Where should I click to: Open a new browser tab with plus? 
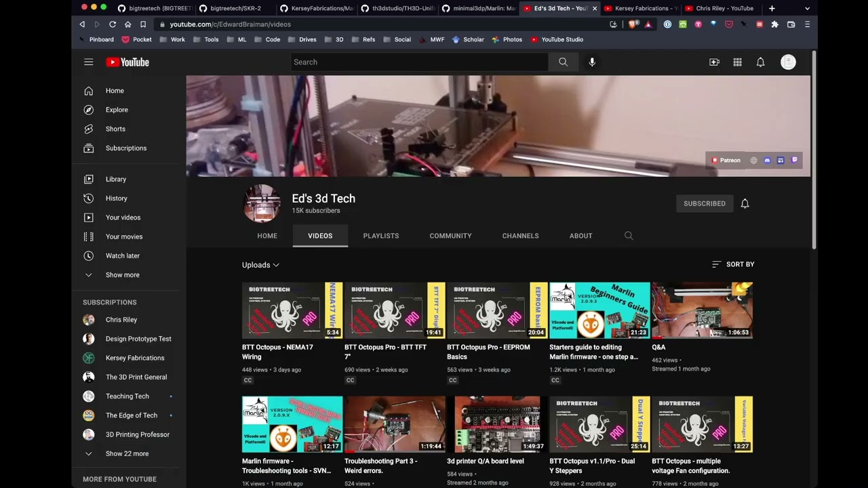[x=772, y=8]
